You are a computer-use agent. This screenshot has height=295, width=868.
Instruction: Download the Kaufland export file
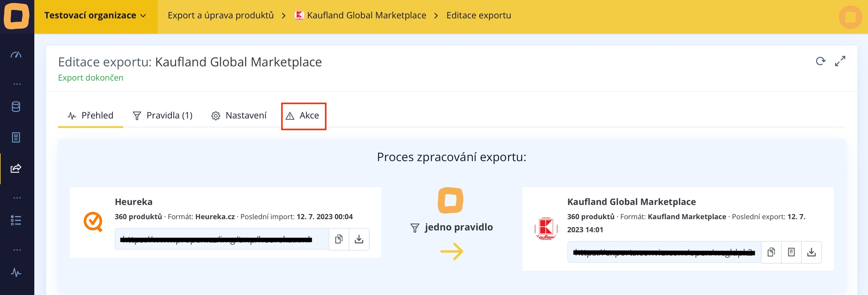click(x=811, y=252)
